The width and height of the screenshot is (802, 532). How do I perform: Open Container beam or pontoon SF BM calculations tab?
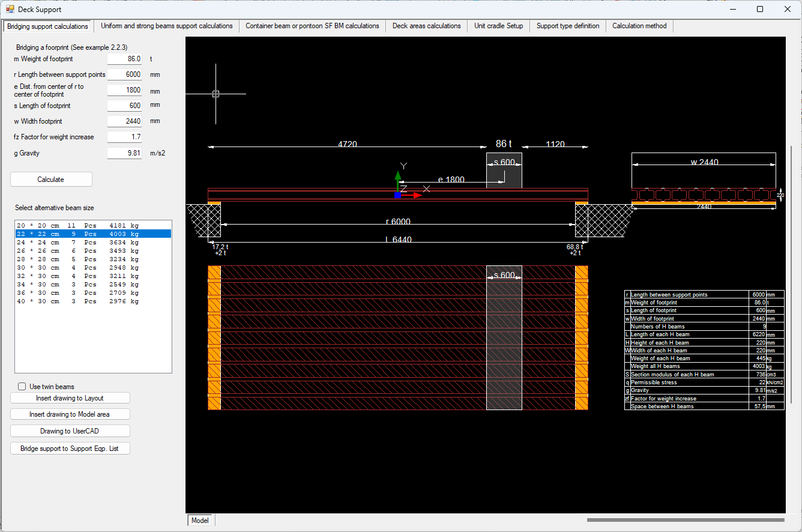tap(312, 26)
